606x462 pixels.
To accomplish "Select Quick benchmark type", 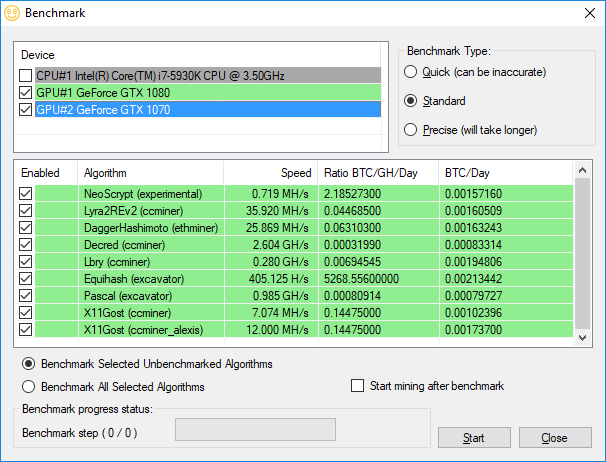I will tap(410, 72).
